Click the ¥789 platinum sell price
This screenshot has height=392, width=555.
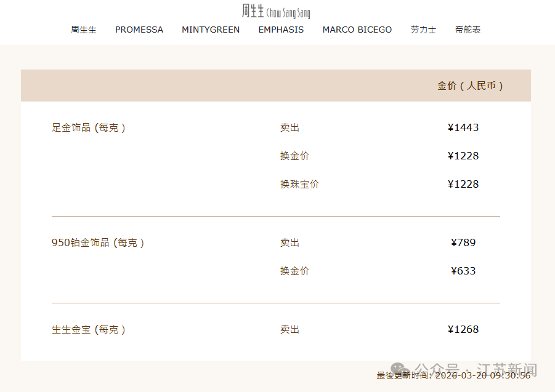coord(464,242)
